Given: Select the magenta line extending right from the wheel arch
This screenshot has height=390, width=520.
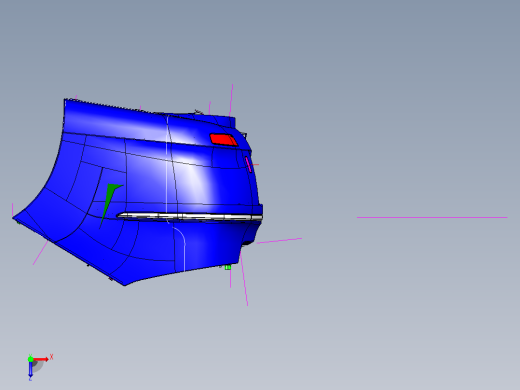Looking at the screenshot, I should coord(279,241).
